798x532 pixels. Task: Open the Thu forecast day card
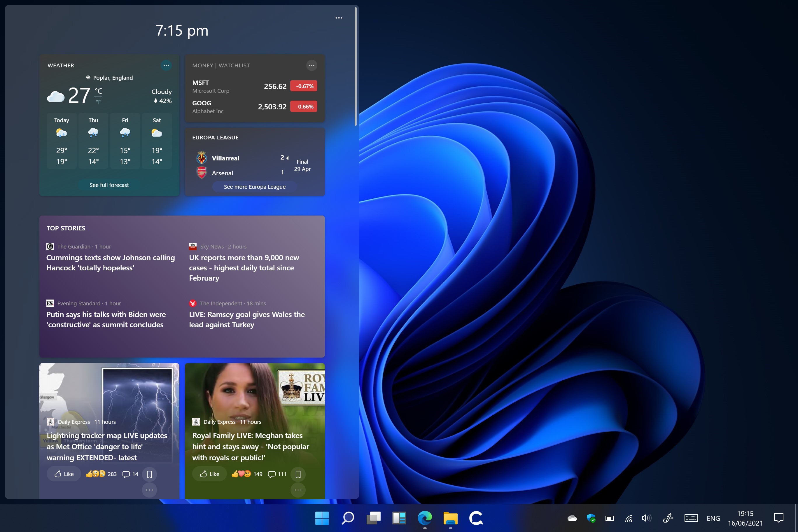tap(93, 141)
